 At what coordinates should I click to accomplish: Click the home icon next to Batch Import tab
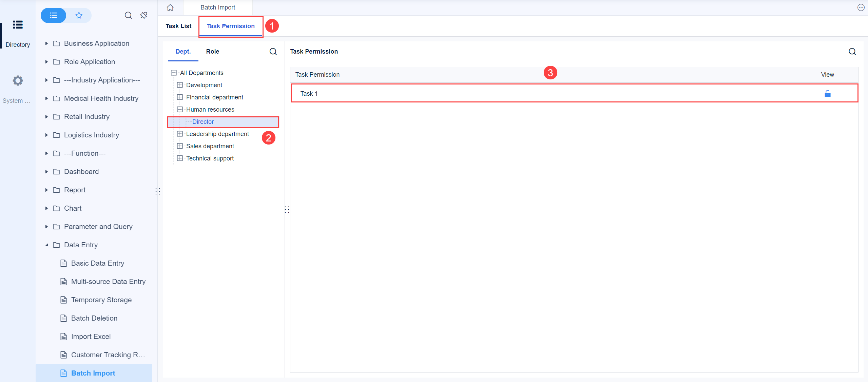[x=170, y=7]
